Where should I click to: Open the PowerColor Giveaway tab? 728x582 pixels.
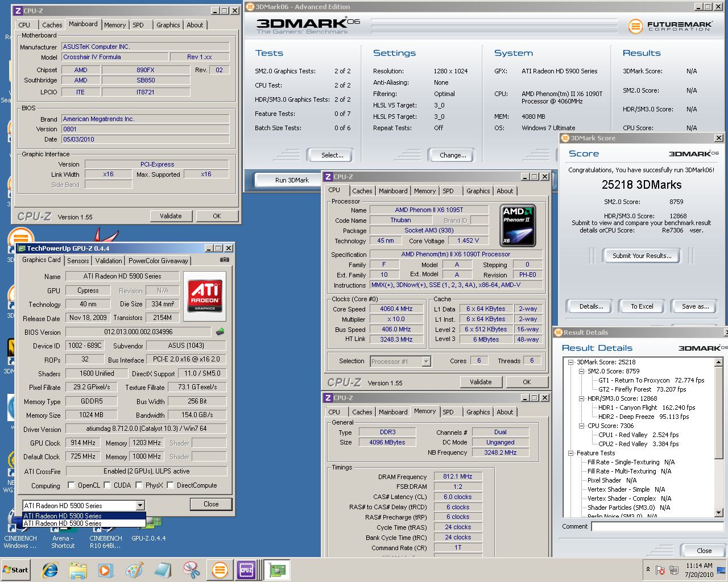point(158,261)
